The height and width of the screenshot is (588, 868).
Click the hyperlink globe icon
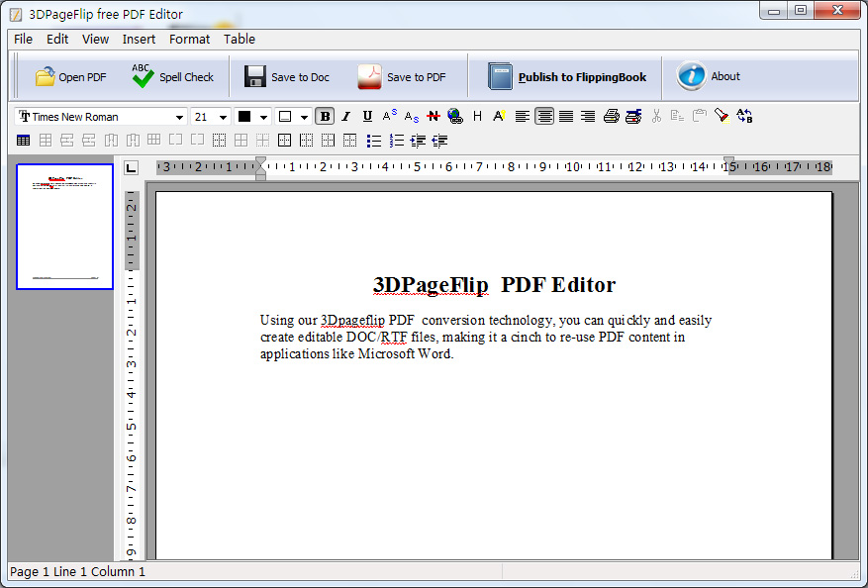tap(455, 116)
